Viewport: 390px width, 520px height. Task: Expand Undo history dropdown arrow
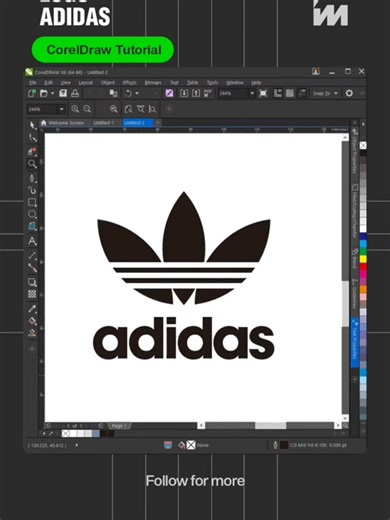[x=137, y=93]
